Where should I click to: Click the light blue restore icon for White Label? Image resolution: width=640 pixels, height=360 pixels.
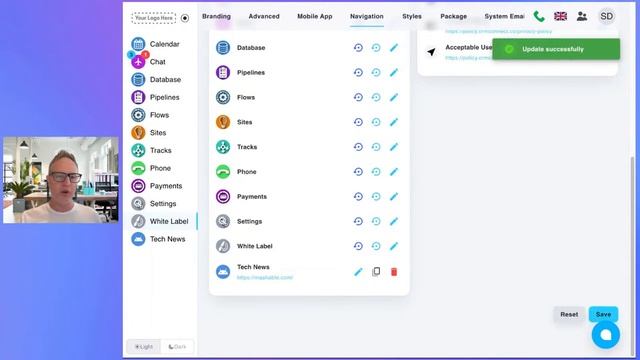[x=376, y=246]
